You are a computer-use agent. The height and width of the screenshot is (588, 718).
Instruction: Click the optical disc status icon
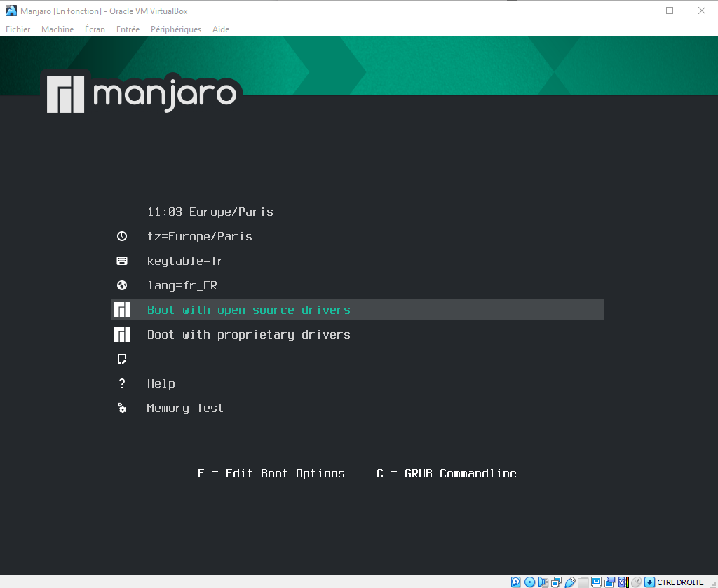529,582
